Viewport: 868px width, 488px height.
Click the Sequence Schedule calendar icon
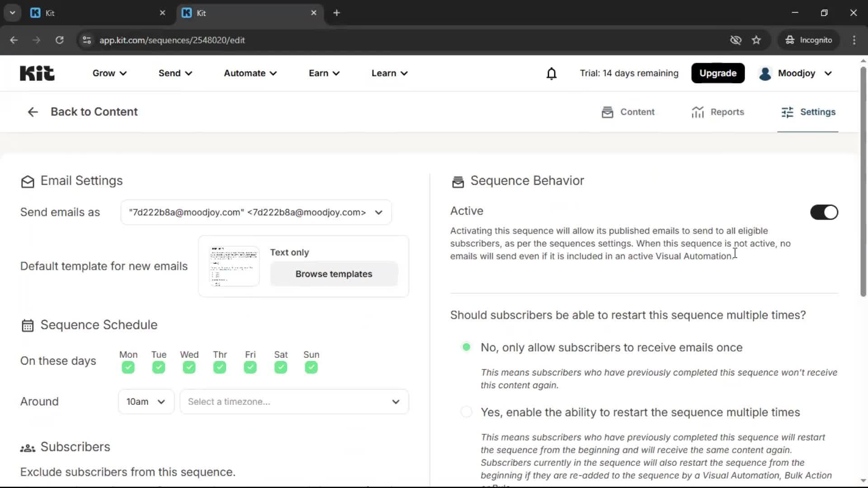click(x=27, y=325)
